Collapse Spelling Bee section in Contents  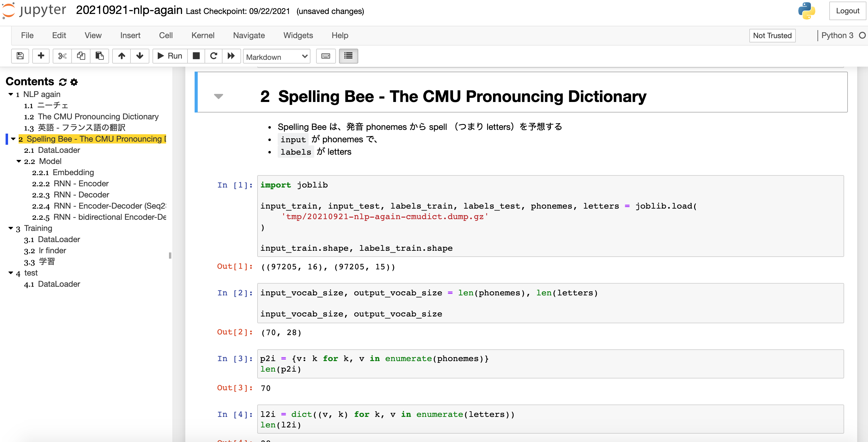click(x=13, y=139)
